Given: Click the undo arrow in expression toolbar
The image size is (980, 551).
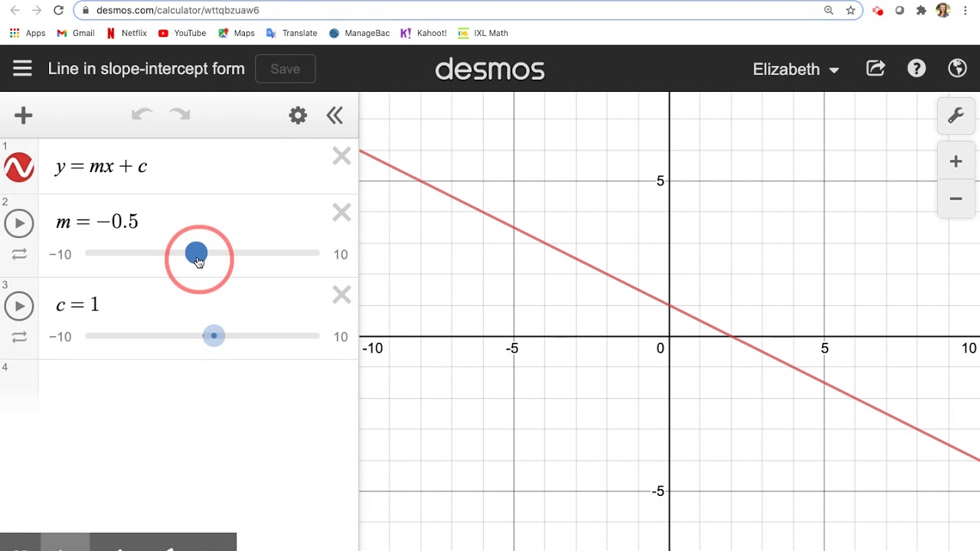Looking at the screenshot, I should (142, 115).
